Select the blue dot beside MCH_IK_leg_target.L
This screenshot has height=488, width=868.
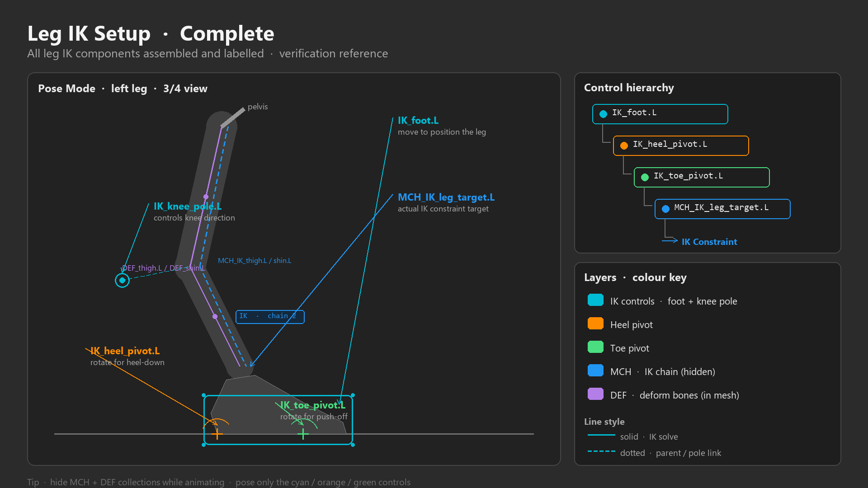(x=665, y=209)
